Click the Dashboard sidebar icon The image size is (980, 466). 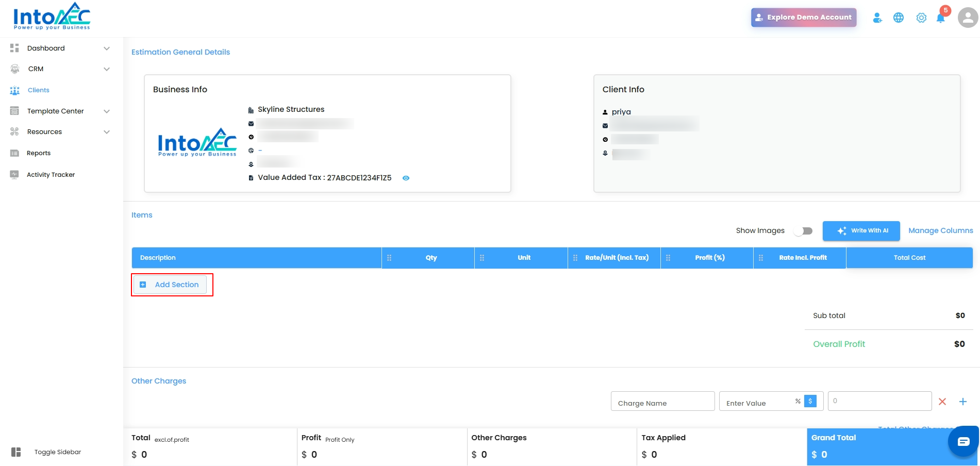14,48
